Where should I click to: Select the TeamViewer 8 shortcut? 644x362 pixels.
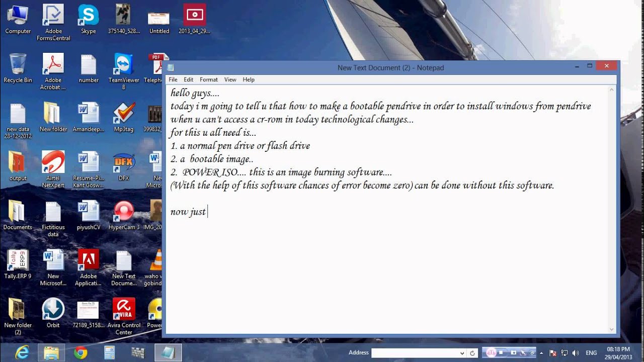pos(124,72)
